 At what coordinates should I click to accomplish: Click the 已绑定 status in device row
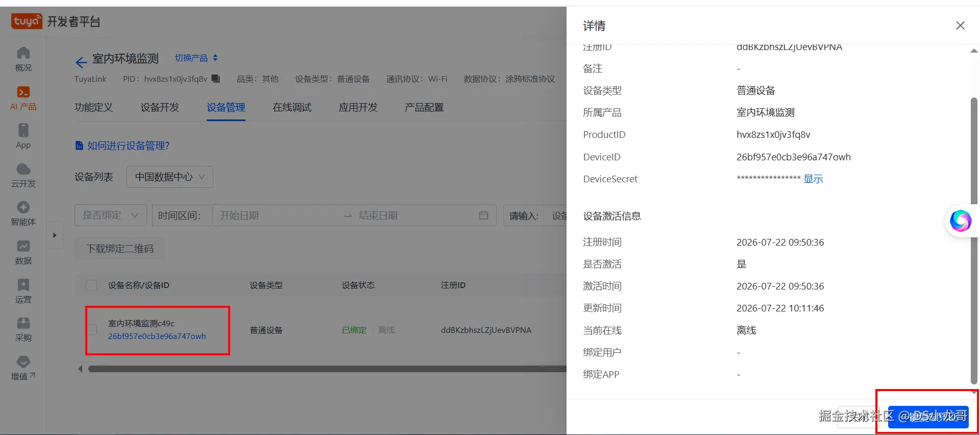click(x=354, y=330)
